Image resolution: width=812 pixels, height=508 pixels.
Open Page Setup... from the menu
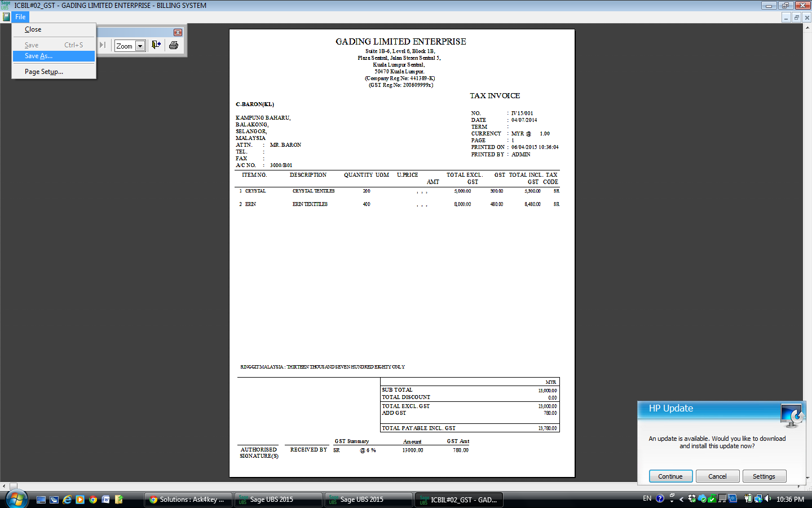click(54, 72)
